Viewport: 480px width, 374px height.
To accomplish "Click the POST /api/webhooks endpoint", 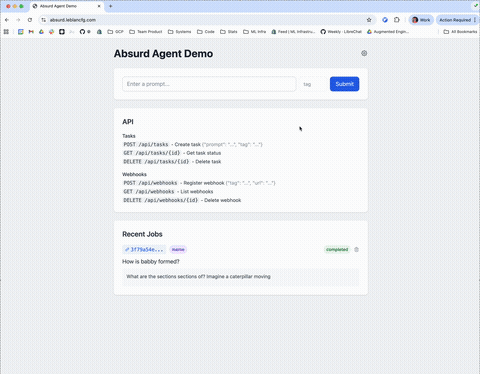I will [x=150, y=183].
